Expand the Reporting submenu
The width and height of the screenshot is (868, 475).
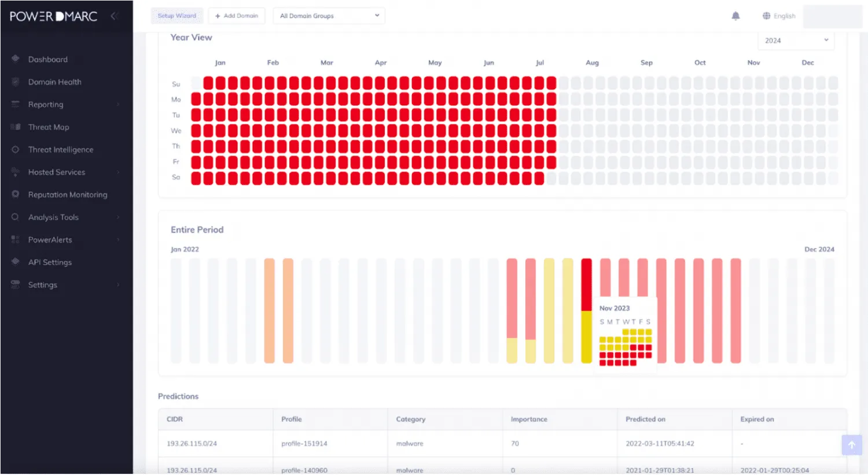click(118, 104)
